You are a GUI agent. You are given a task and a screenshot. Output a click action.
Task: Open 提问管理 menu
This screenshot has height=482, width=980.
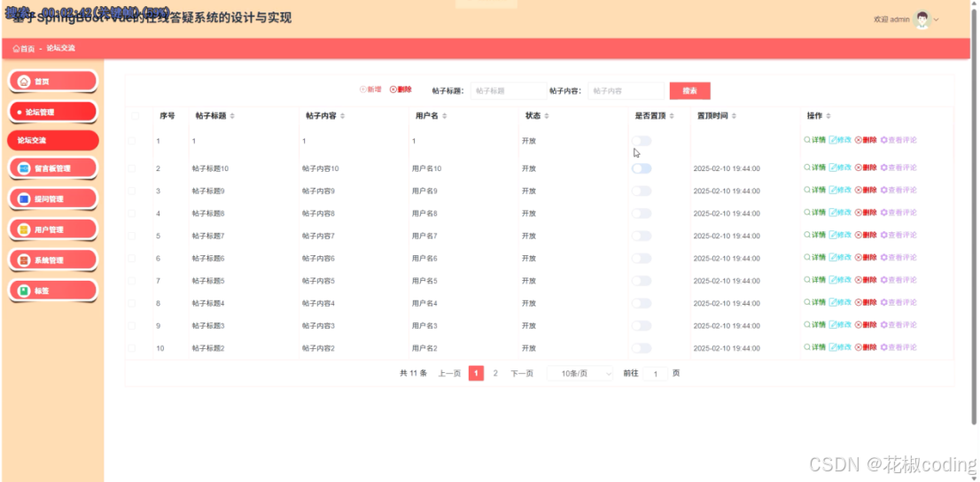click(53, 198)
